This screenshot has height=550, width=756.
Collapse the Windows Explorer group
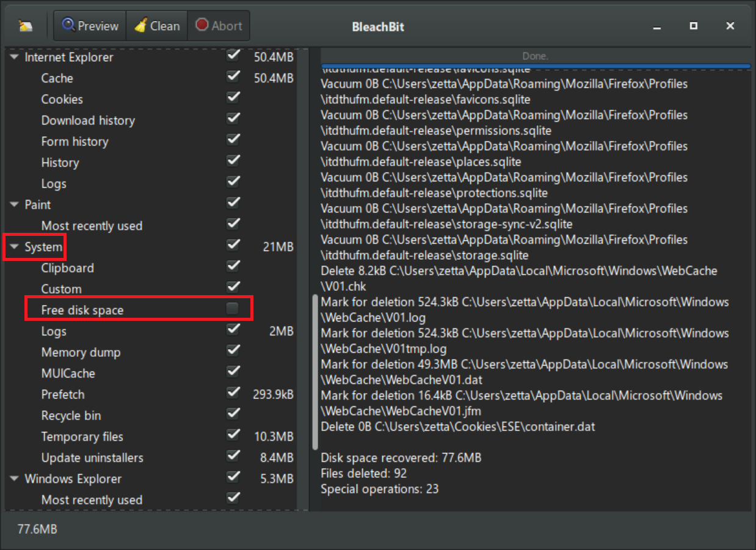point(15,479)
